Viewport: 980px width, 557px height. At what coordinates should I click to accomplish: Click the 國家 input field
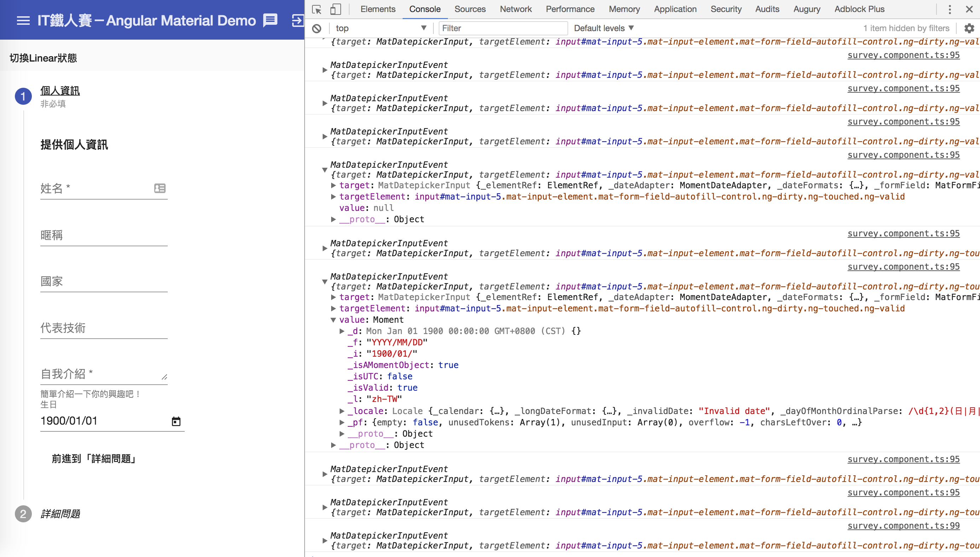tap(104, 281)
